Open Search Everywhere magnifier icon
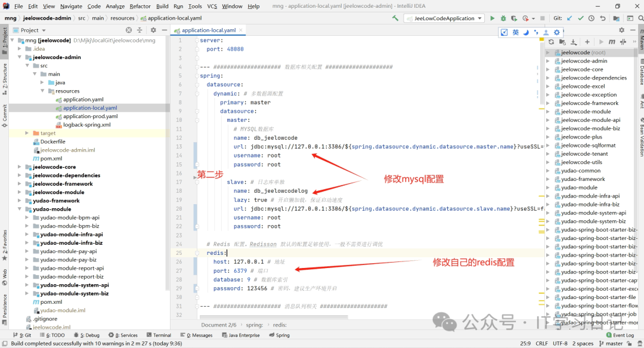The image size is (644, 348). click(640, 18)
